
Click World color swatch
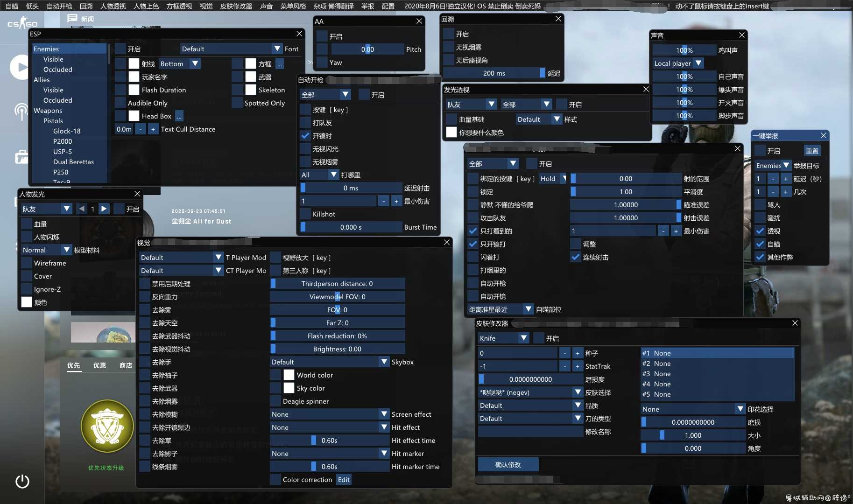point(289,375)
